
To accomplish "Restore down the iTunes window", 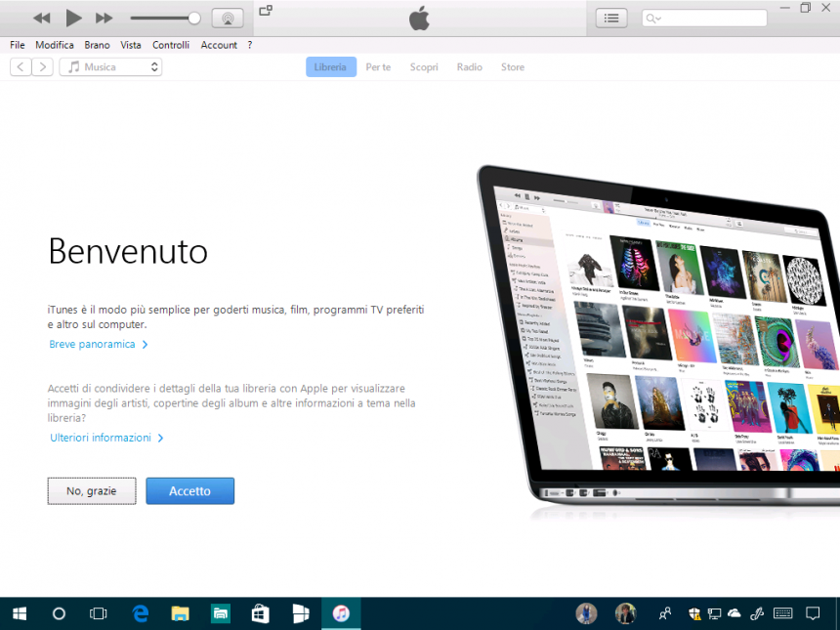I will 805,8.
